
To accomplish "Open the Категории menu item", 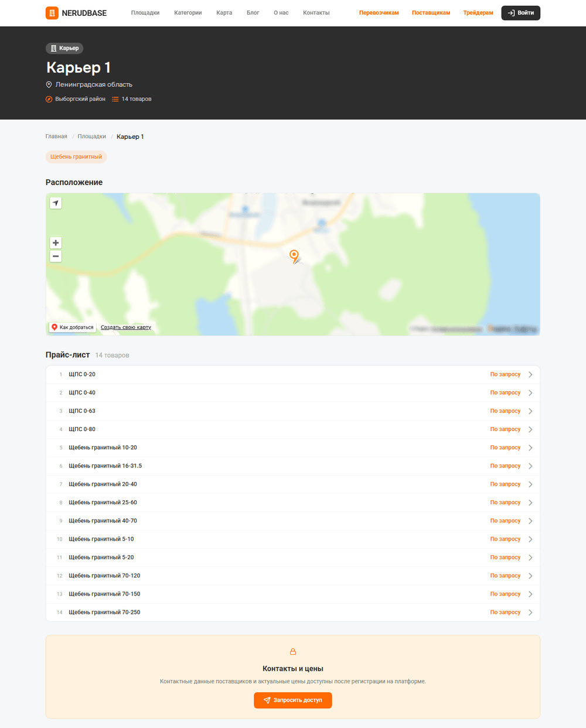I will 188,13.
